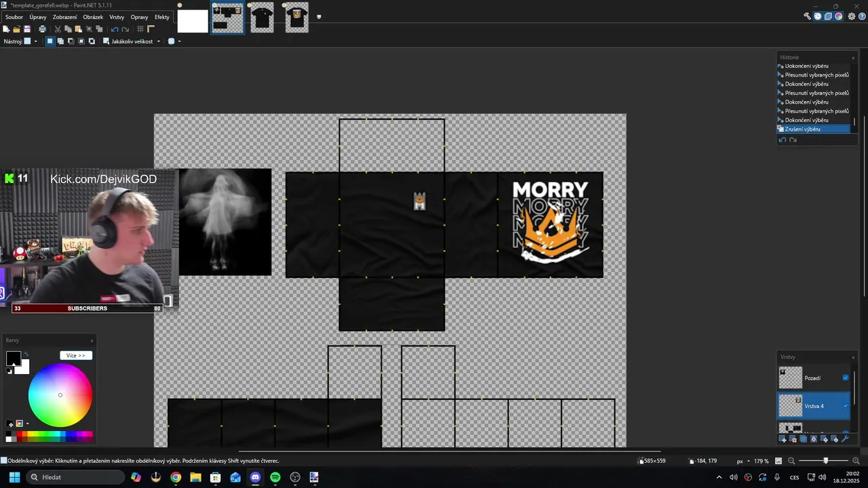Click the zoom slider handle
The height and width of the screenshot is (488, 868).
coord(825,461)
